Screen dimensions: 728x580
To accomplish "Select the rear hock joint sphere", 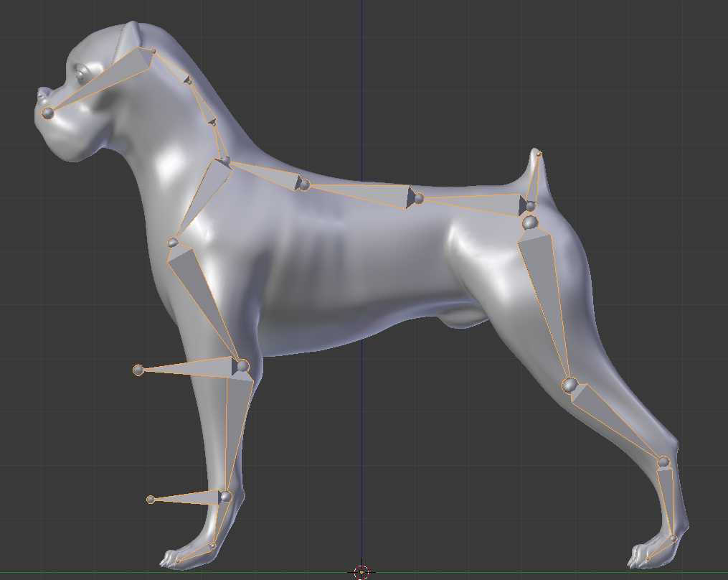I will pyautogui.click(x=663, y=463).
